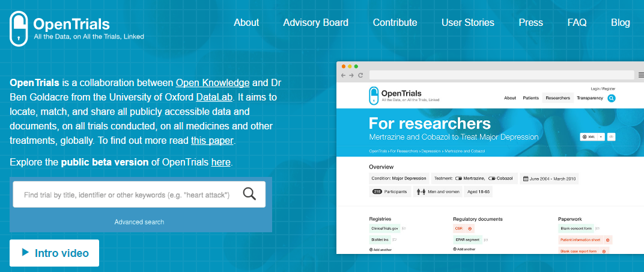Screen dimensions: 644x272
Task: Click the pill icon next to Cobazol
Action: (x=492, y=179)
